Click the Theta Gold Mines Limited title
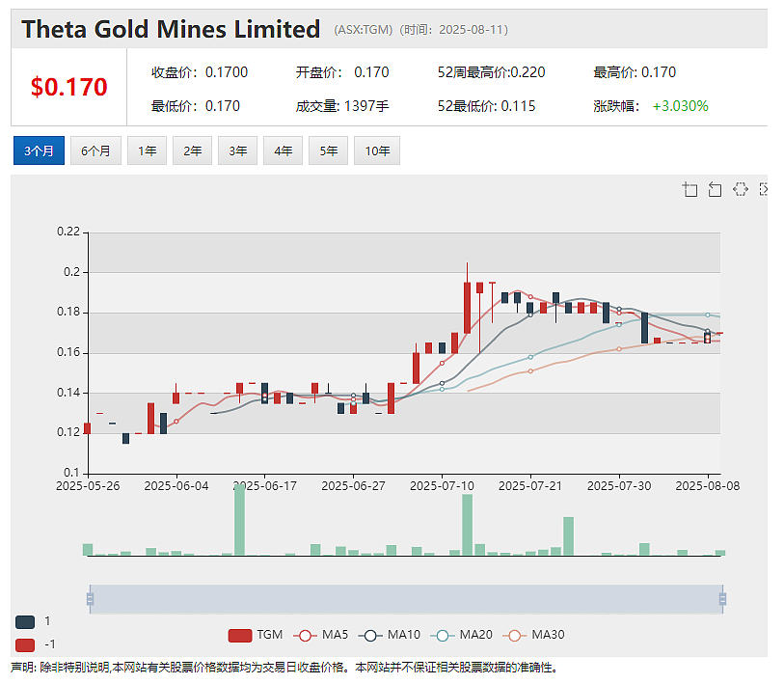 point(171,29)
